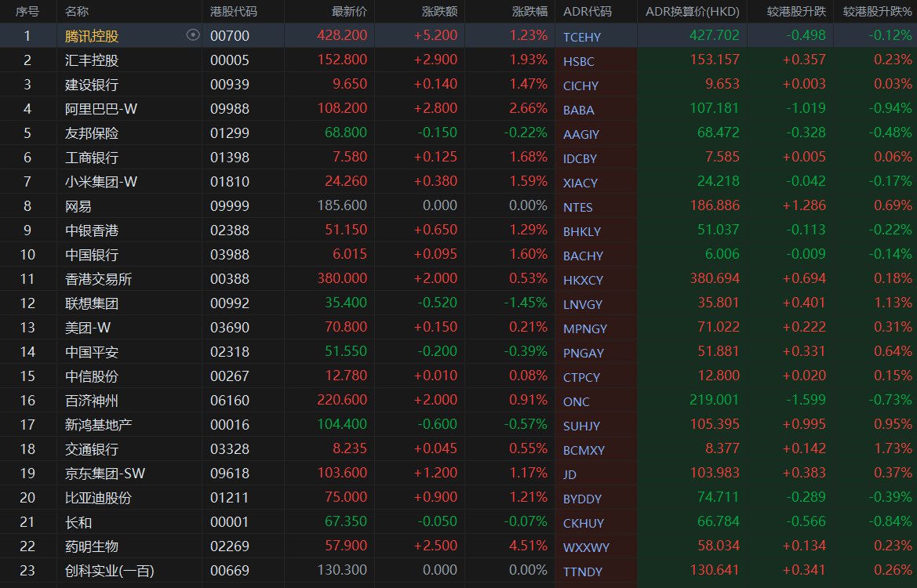Open the 药明生物 stock name
The width and height of the screenshot is (917, 588).
click(x=92, y=546)
